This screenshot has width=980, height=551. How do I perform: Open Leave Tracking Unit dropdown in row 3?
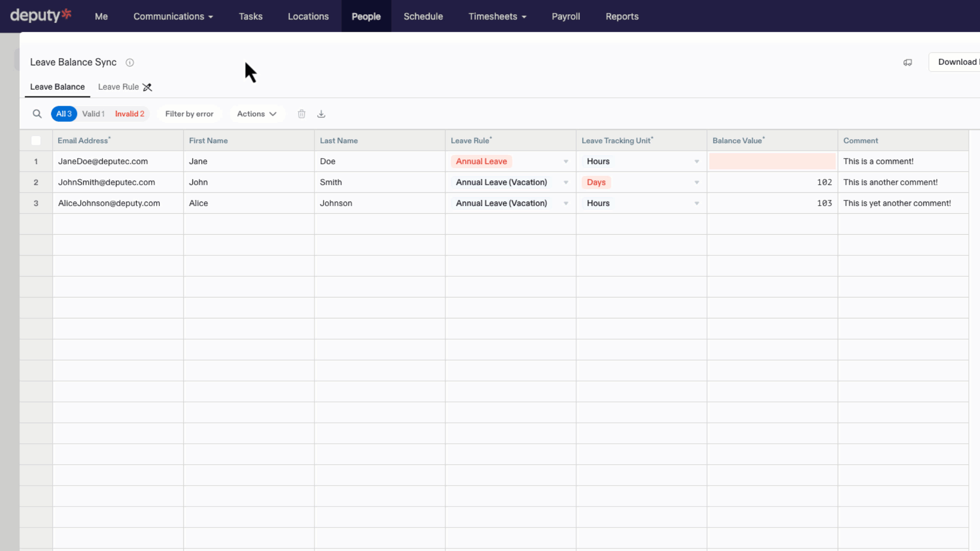coord(697,203)
